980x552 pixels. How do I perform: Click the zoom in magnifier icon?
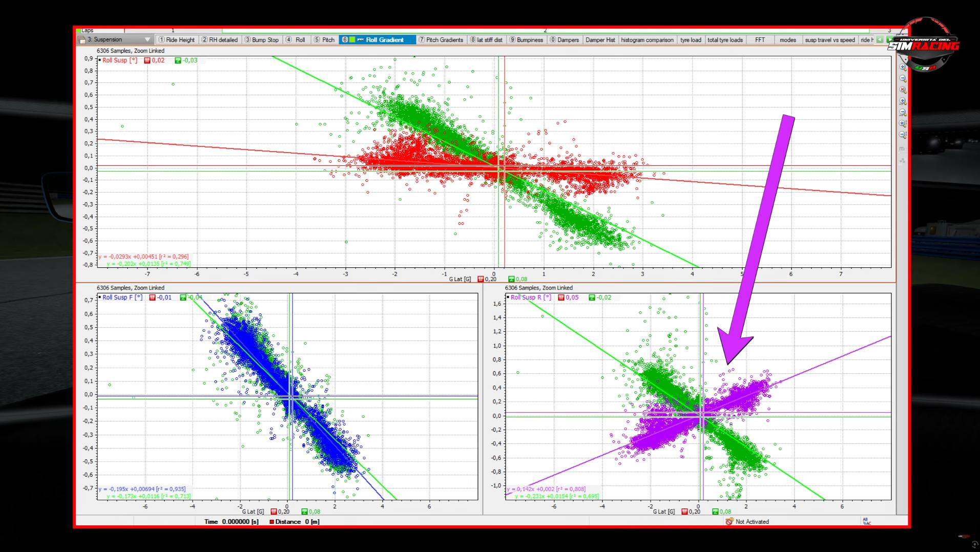pyautogui.click(x=903, y=68)
